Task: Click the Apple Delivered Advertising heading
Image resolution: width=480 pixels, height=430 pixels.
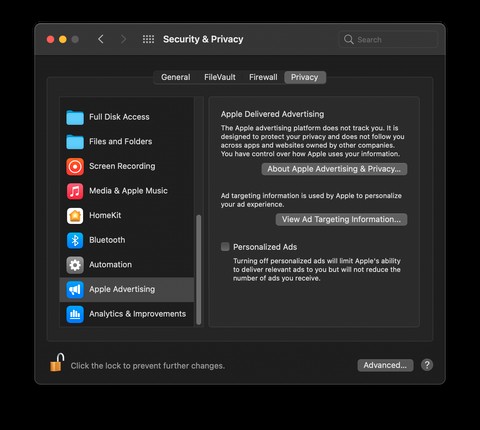Action: [x=272, y=114]
